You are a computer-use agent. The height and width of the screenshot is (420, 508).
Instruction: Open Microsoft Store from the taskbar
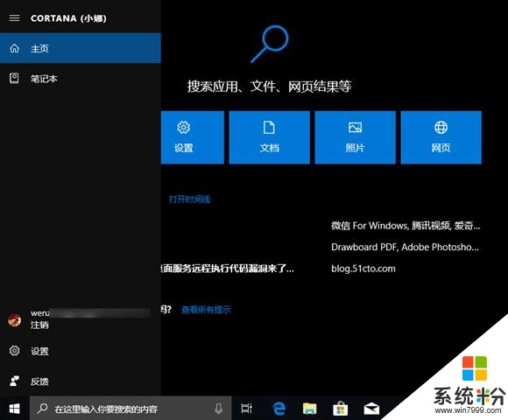tap(340, 409)
